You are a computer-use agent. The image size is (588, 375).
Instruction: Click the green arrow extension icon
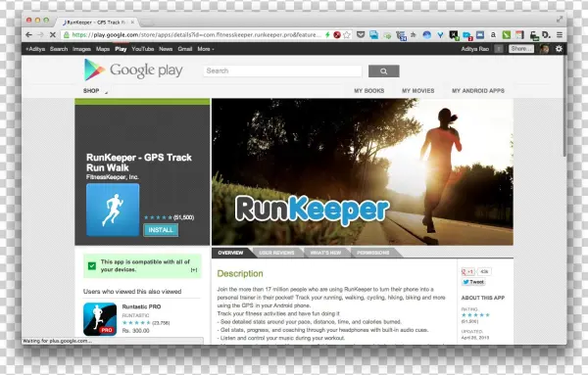point(387,35)
